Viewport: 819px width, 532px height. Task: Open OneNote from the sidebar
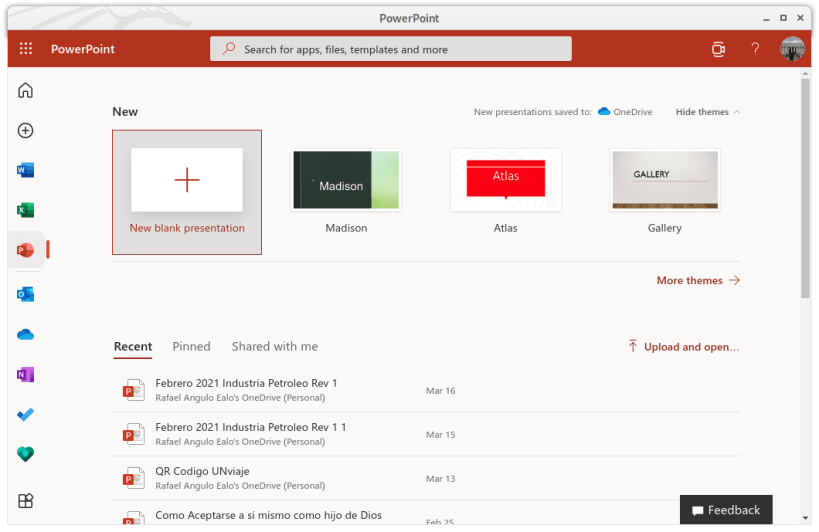[25, 374]
